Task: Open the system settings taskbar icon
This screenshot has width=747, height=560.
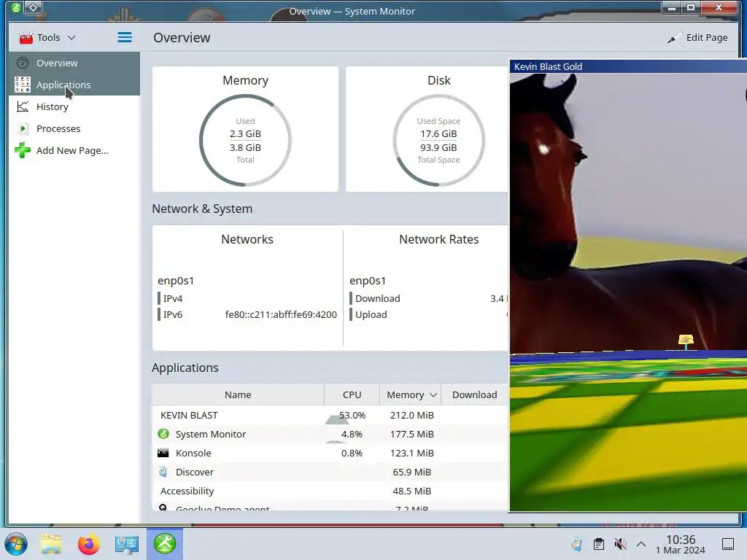Action: point(127,544)
